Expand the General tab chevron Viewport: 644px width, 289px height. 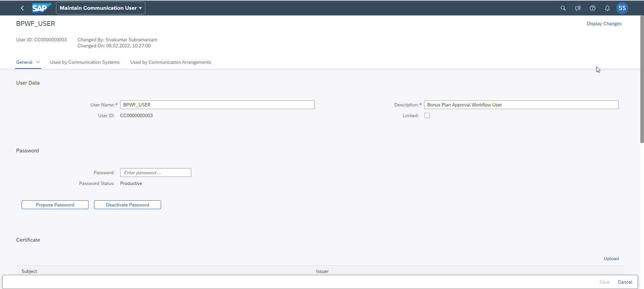[38, 62]
